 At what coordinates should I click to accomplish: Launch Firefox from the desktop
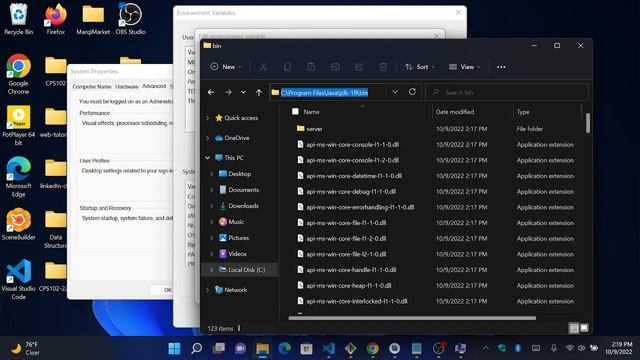[x=56, y=19]
